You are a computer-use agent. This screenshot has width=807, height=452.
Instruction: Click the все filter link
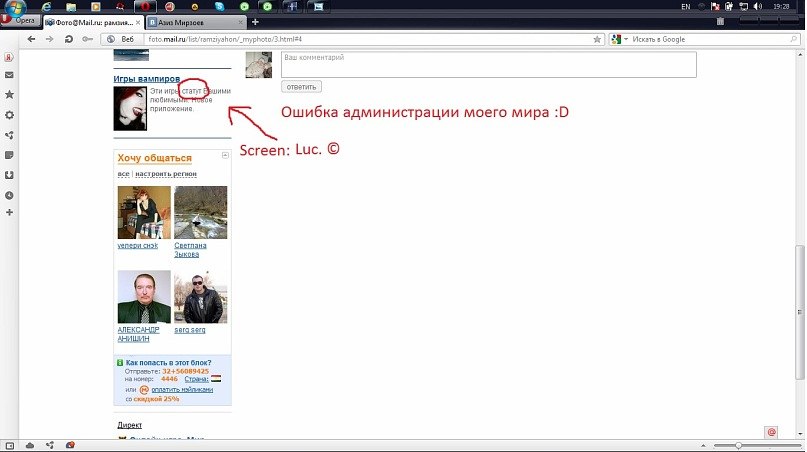tap(124, 174)
